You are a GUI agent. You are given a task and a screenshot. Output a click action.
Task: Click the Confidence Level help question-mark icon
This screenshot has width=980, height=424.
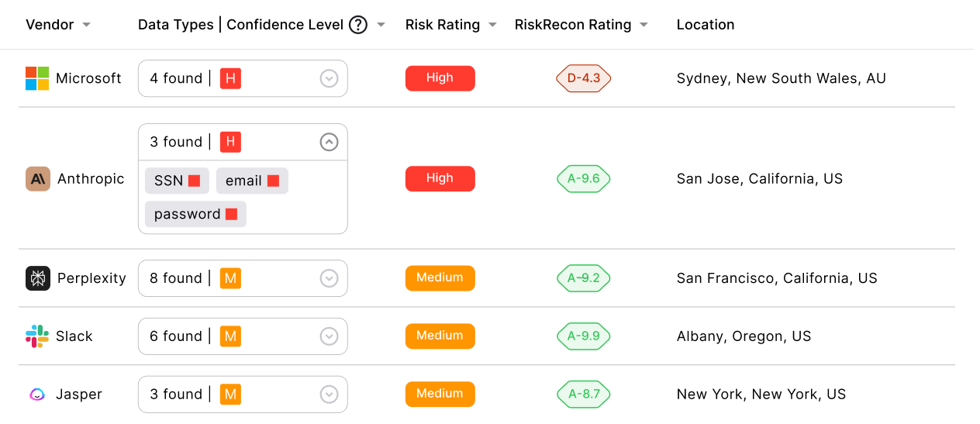[357, 25]
